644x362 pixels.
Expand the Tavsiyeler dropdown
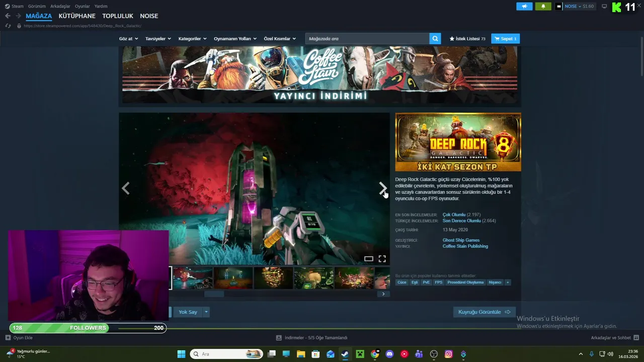click(158, 39)
